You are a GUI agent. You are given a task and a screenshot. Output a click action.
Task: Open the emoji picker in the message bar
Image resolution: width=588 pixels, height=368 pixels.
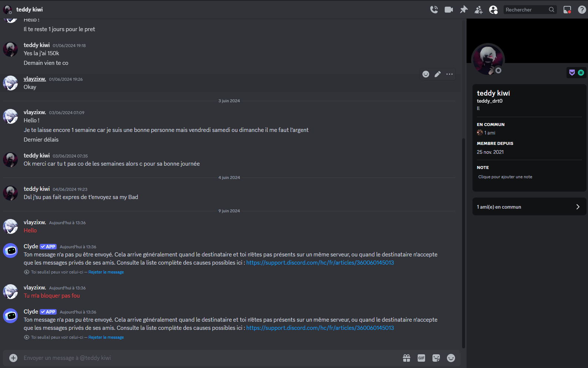point(451,358)
